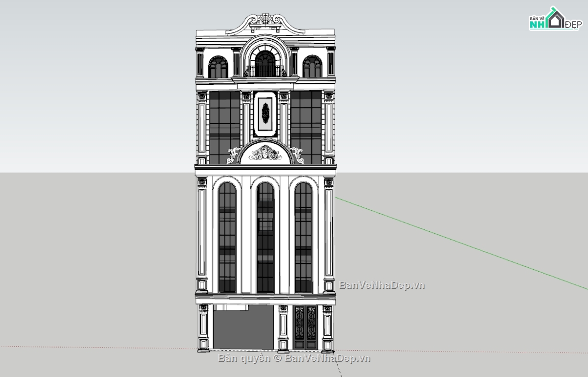Viewport: 588px width, 377px height.
Task: Select the middle tall arched window
Action: 265,238
